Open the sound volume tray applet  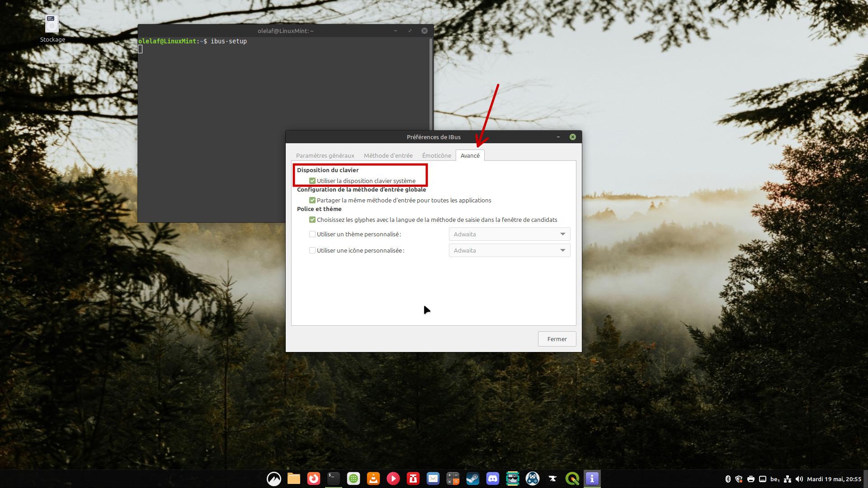[x=799, y=479]
